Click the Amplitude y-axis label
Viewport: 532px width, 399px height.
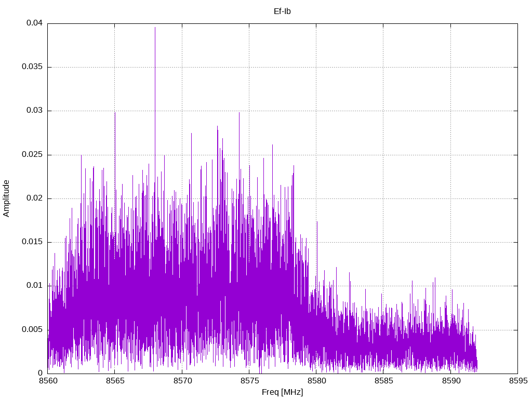click(x=7, y=198)
